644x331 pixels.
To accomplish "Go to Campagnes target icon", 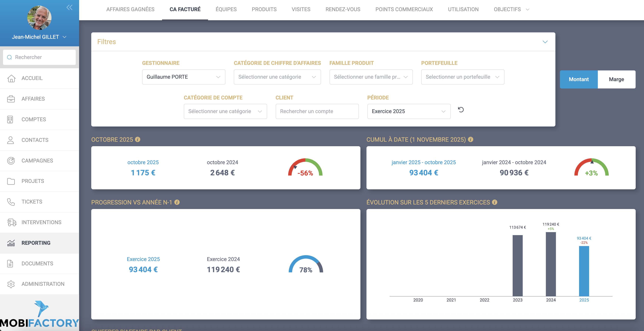I will pyautogui.click(x=11, y=160).
